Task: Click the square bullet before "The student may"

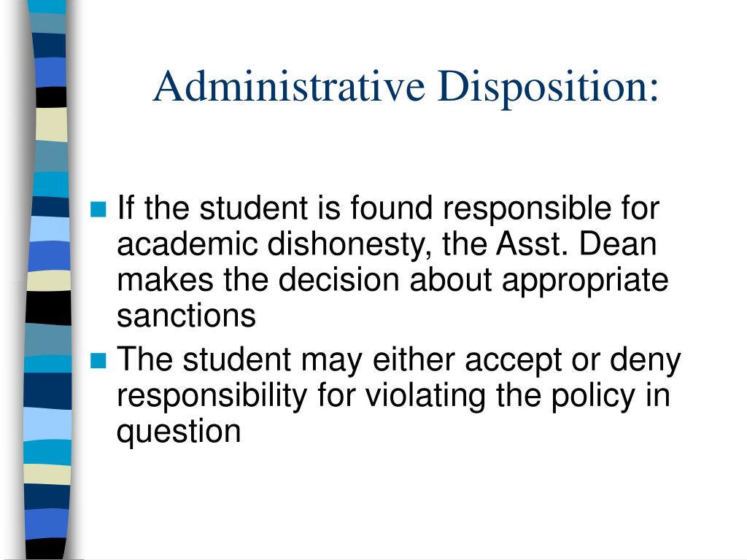Action: pyautogui.click(x=98, y=360)
